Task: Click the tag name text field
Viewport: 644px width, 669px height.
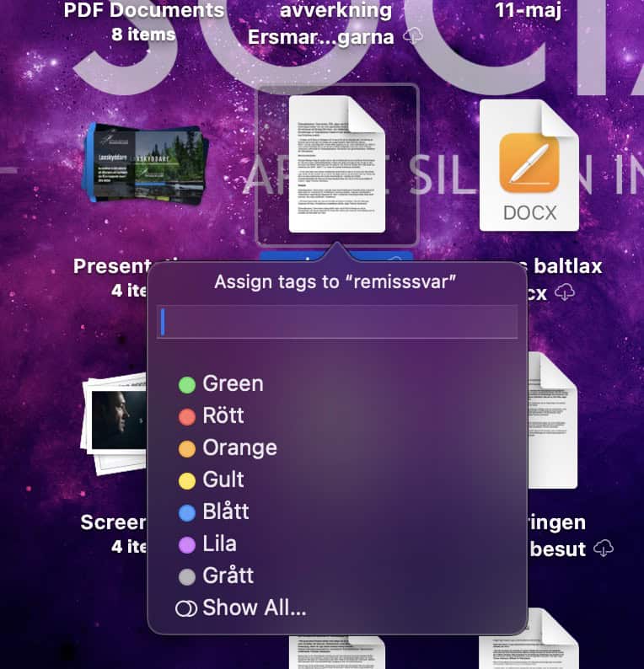Action: click(337, 323)
